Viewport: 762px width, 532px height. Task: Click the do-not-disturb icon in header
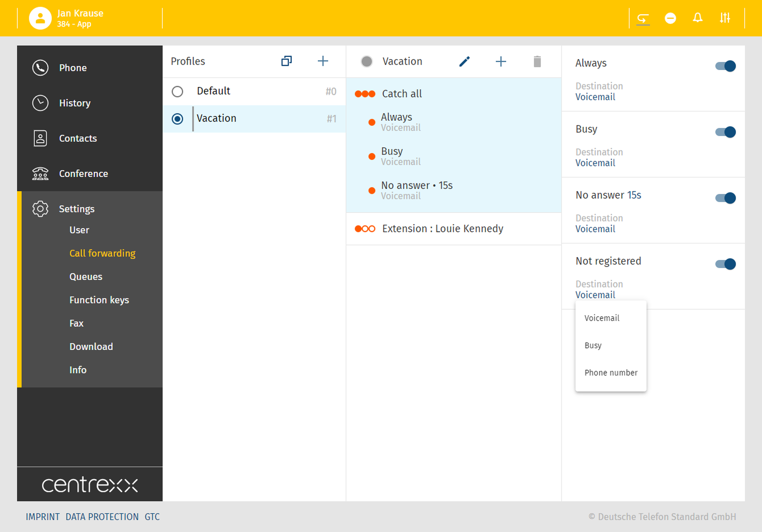pyautogui.click(x=670, y=18)
